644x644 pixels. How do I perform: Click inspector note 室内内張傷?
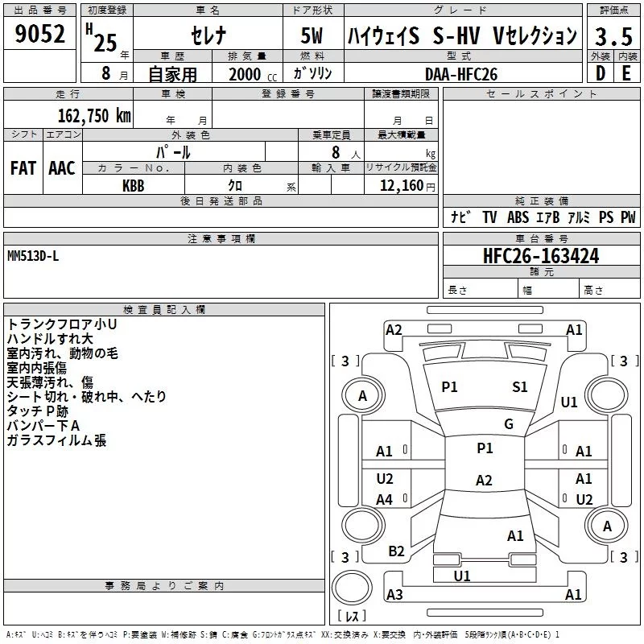36,368
